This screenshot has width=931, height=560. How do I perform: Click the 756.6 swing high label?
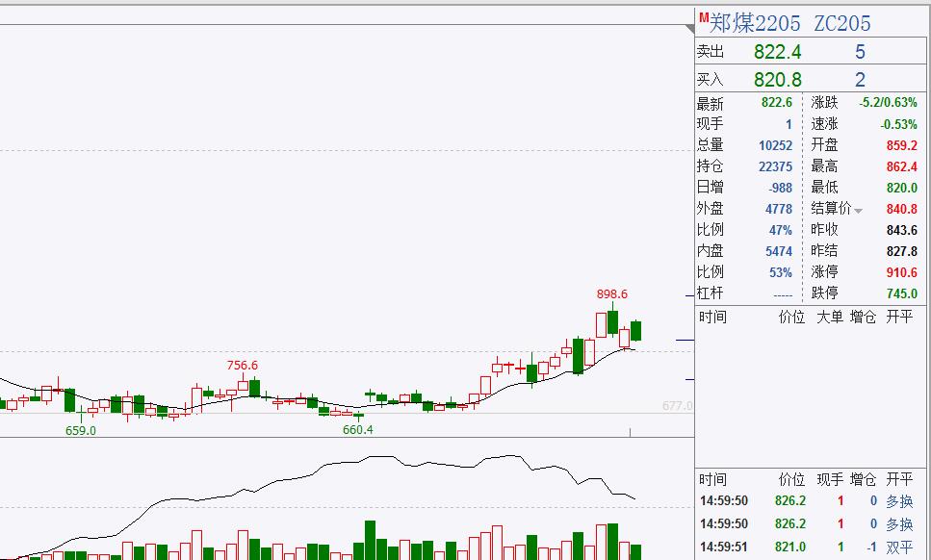pyautogui.click(x=241, y=366)
